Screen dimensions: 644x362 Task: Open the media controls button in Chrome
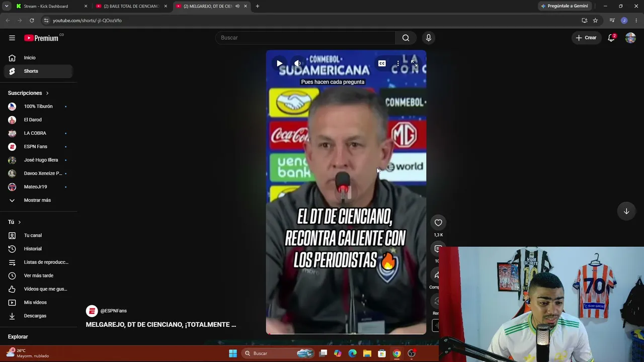click(x=612, y=21)
